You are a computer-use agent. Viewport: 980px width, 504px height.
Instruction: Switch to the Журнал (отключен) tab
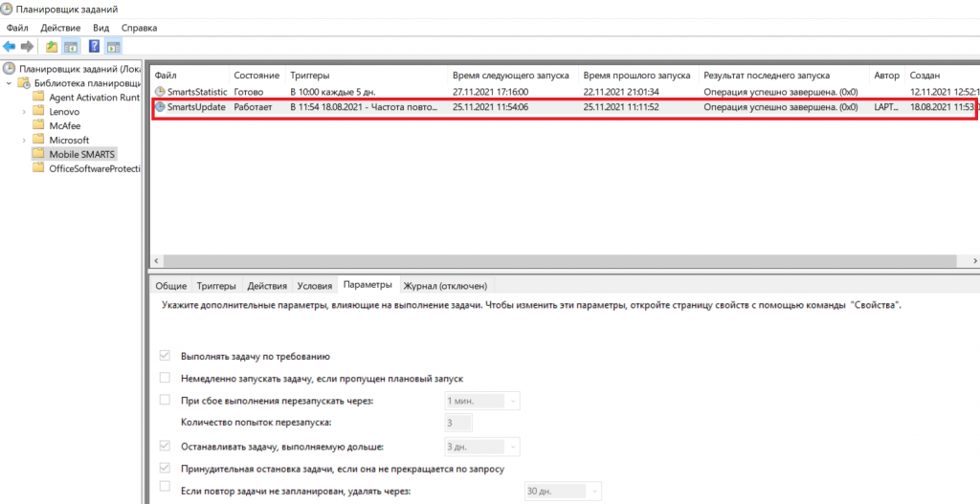pos(445,285)
